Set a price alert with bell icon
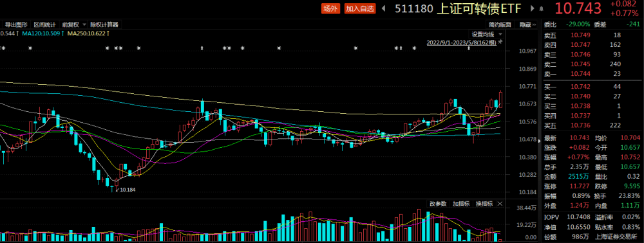 click(542, 8)
